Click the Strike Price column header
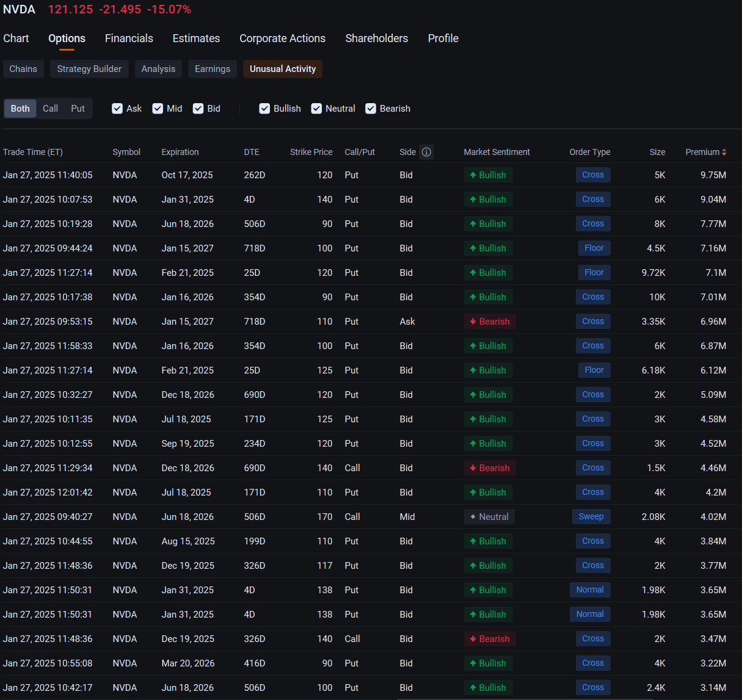 [311, 152]
